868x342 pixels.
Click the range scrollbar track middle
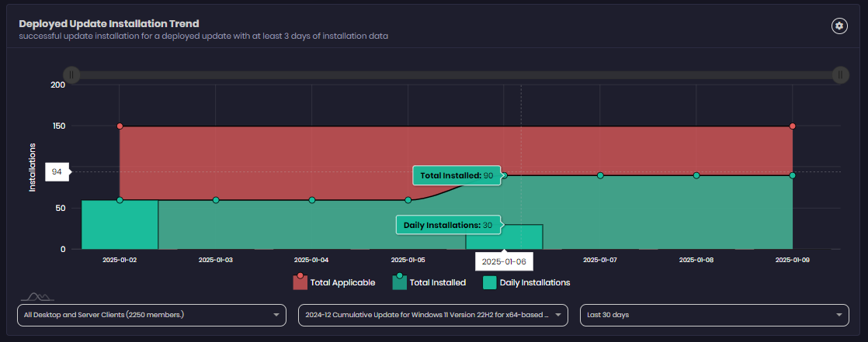[x=455, y=74]
